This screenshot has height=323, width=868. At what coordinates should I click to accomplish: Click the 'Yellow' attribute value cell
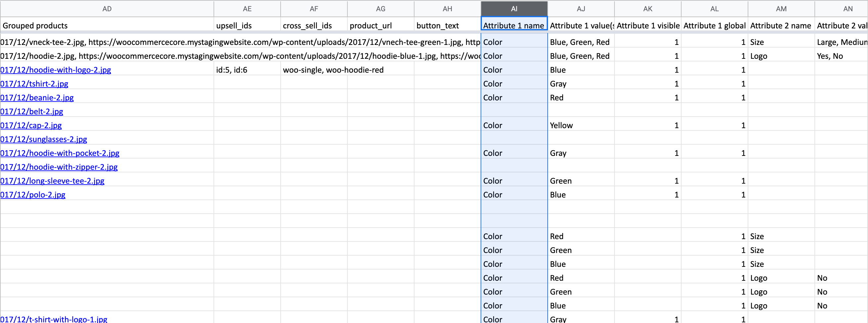tap(580, 125)
